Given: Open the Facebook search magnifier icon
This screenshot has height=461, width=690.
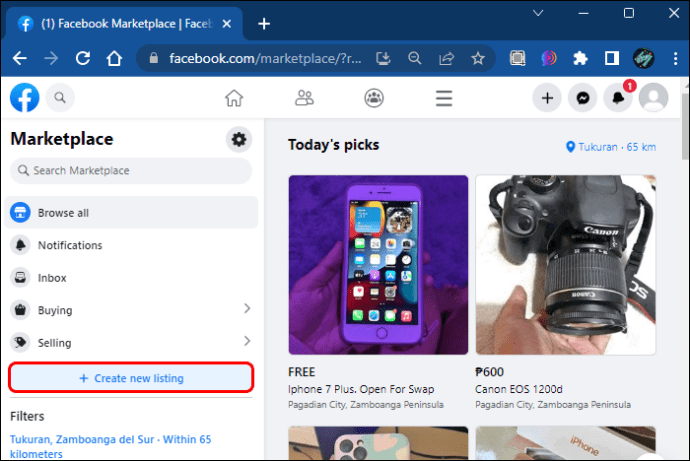Looking at the screenshot, I should point(60,98).
